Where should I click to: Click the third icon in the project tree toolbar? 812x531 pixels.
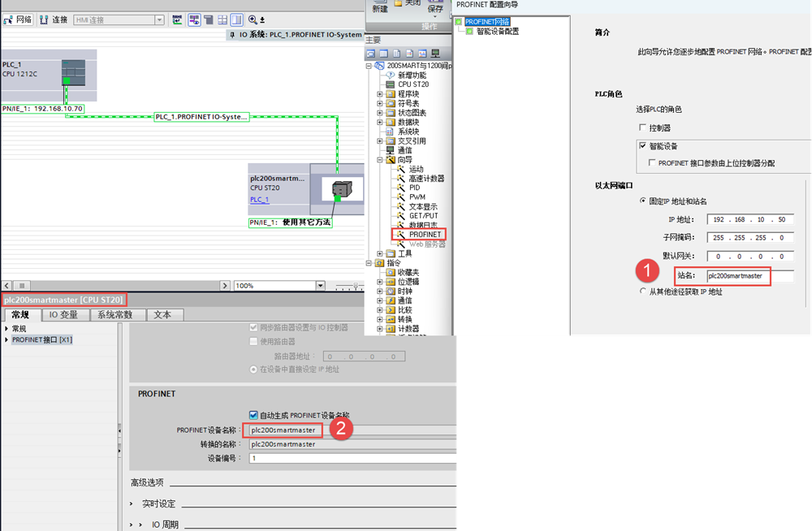click(397, 54)
